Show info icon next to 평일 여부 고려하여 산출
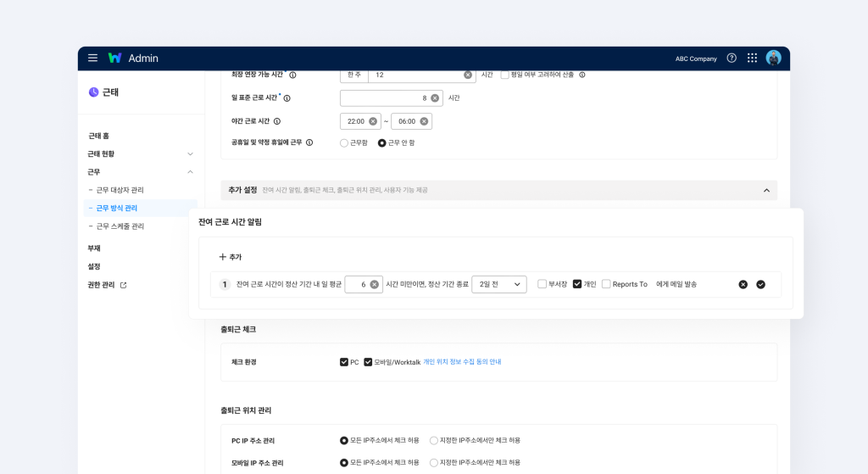 click(x=582, y=75)
